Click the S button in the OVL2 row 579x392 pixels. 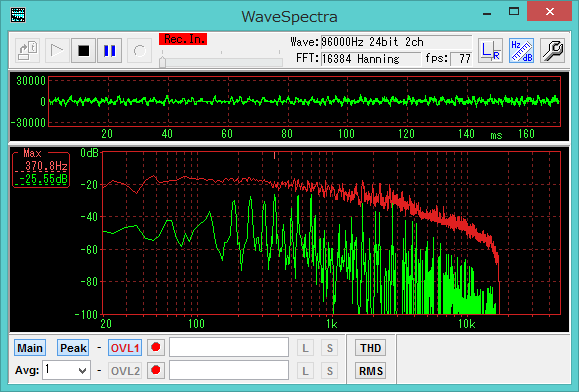[x=329, y=371]
